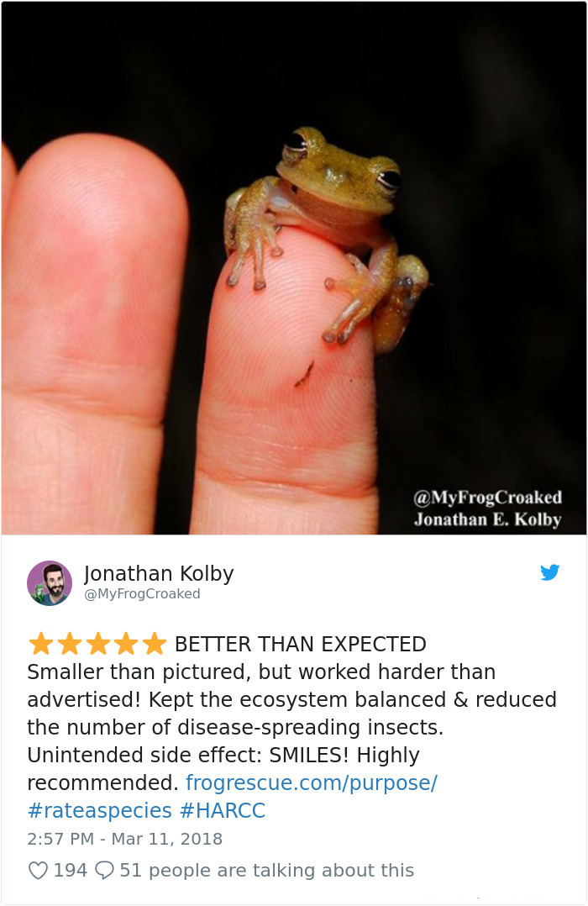Open replies via the speech bubble icon
Screen dimensions: 588x906
pos(104,870)
